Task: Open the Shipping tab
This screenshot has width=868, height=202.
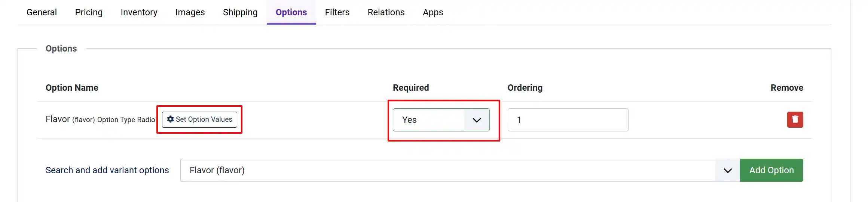Action: pyautogui.click(x=240, y=12)
